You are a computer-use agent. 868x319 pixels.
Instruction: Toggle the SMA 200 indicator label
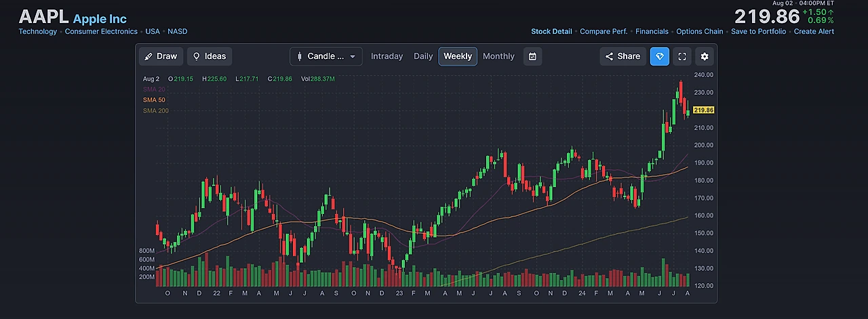[155, 111]
